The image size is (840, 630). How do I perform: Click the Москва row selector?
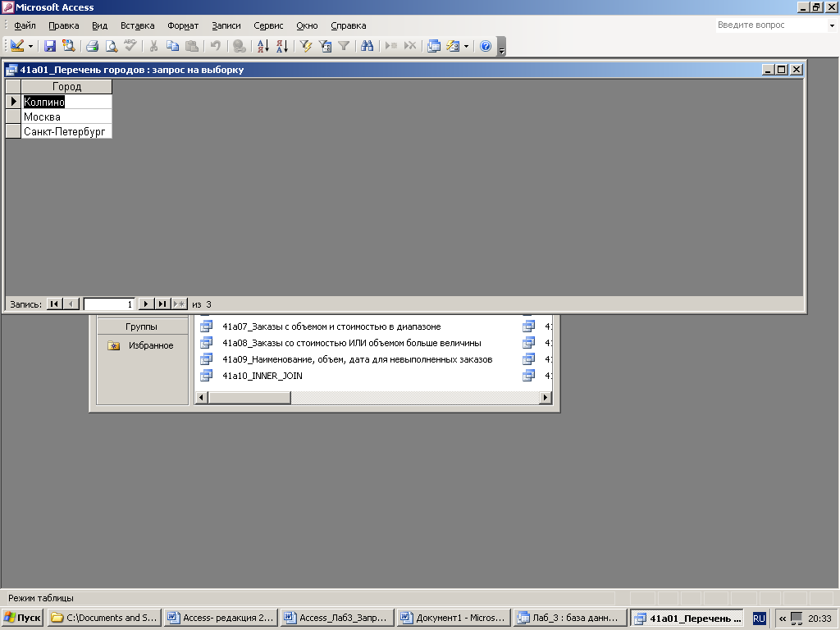pyautogui.click(x=13, y=116)
